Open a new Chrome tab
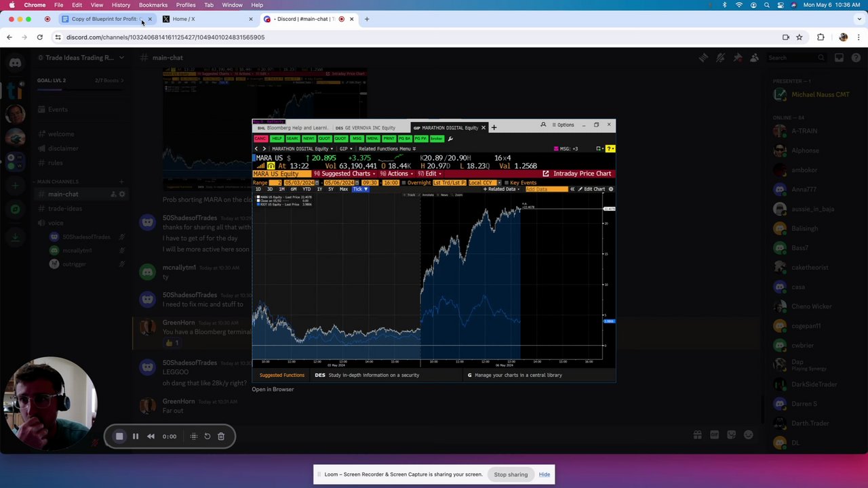Screen dimensions: 868x488 click(367, 19)
